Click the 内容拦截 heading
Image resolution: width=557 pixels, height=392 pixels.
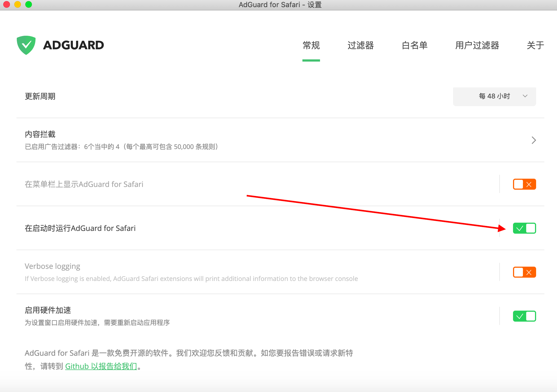(40, 134)
